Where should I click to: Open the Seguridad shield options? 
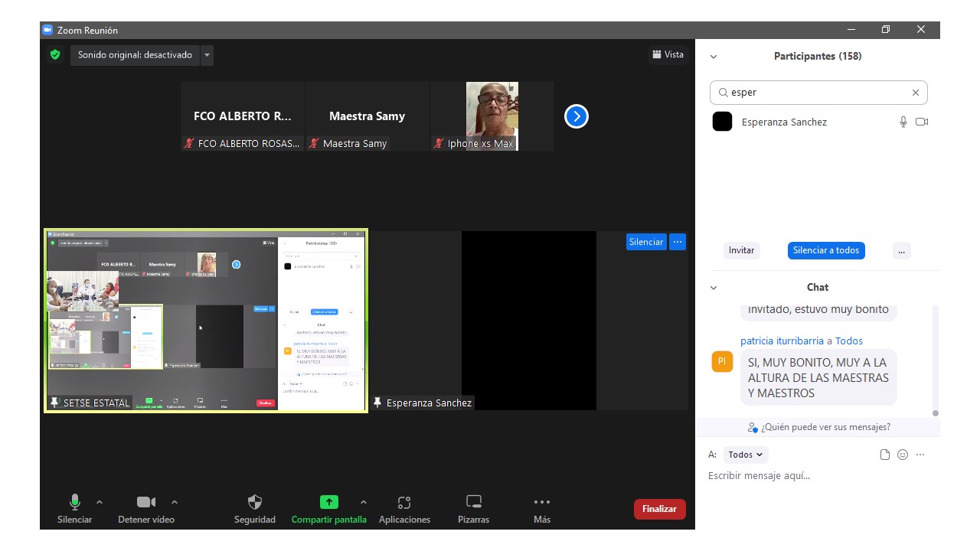(255, 509)
